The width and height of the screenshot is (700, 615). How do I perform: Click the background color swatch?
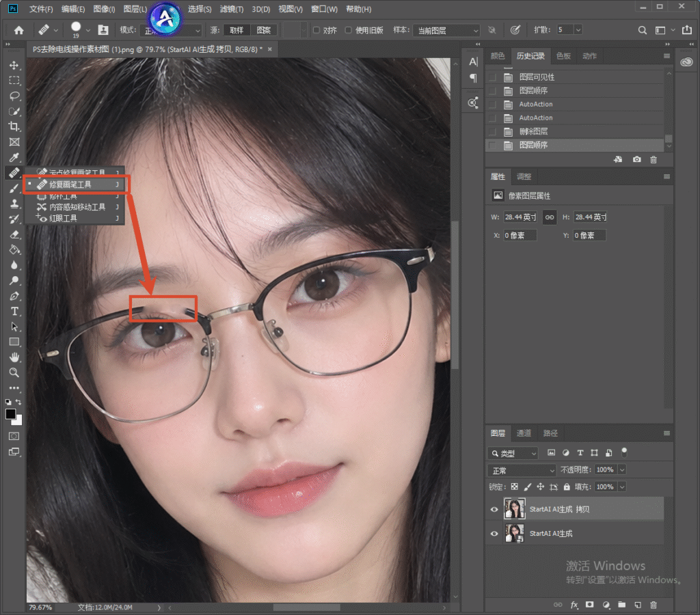point(18,421)
